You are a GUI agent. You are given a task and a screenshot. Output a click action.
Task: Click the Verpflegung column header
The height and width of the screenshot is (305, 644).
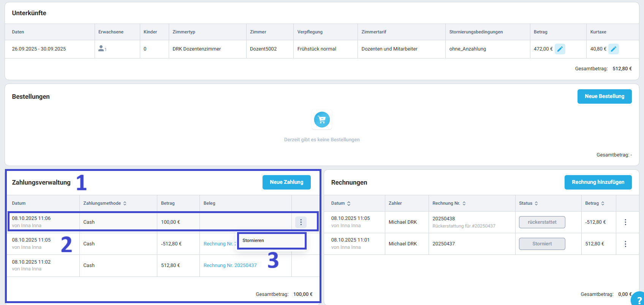[x=310, y=32]
